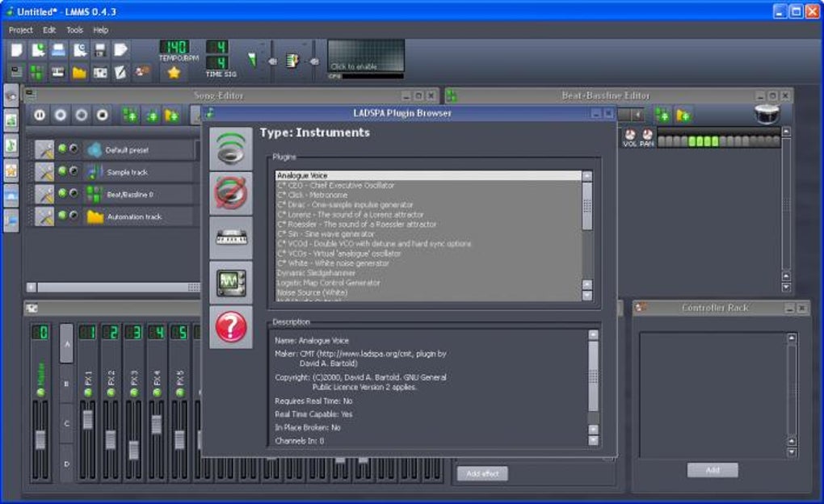Add sample track in Song Editor toolbar
Screen dimensions: 824x504
(x=151, y=115)
